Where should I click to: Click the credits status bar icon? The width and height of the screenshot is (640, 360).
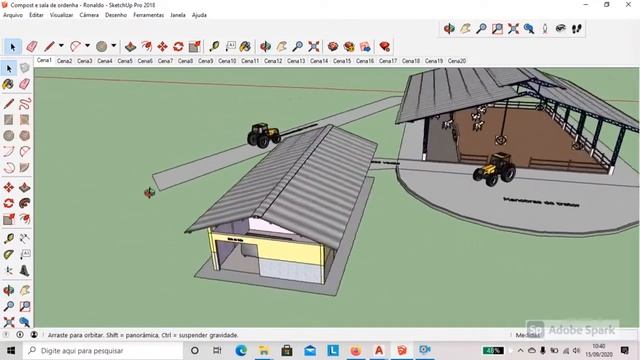click(20, 335)
